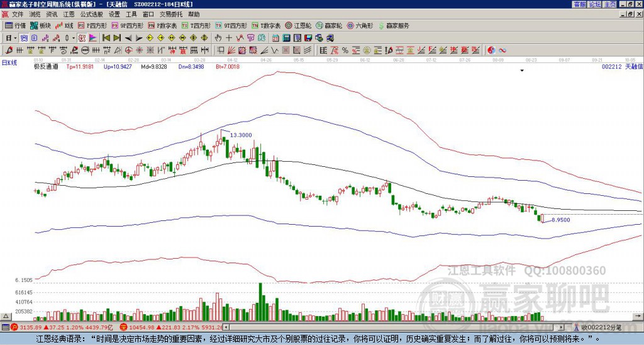Open the P四方形 square tool
The width and height of the screenshot is (644, 345).
[92, 25]
